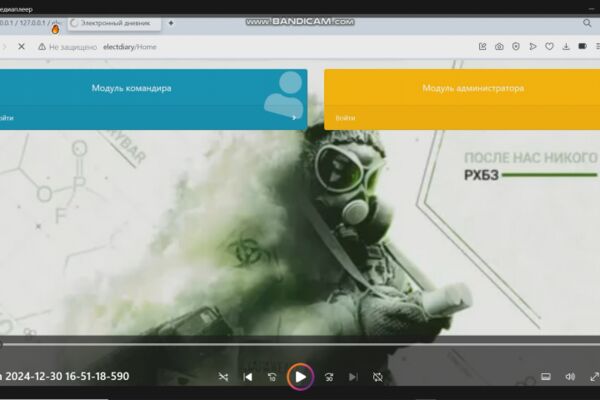
Task: Click Войти link under Модуль администратора
Action: click(346, 118)
